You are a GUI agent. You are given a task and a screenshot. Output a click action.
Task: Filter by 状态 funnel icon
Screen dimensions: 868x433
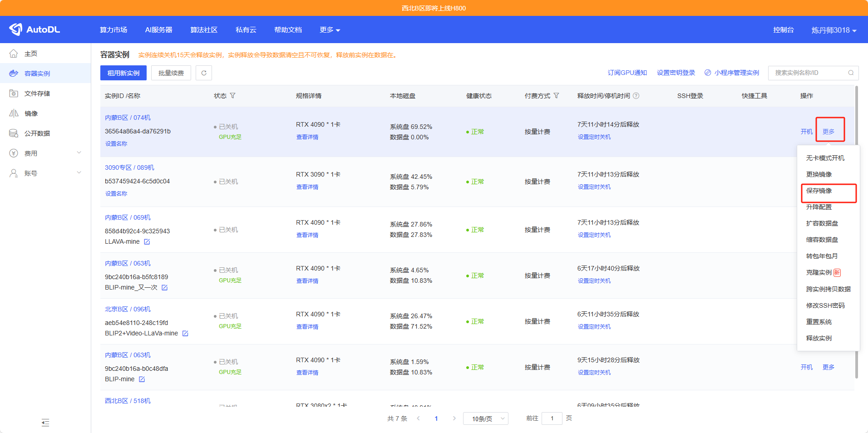[x=232, y=96]
